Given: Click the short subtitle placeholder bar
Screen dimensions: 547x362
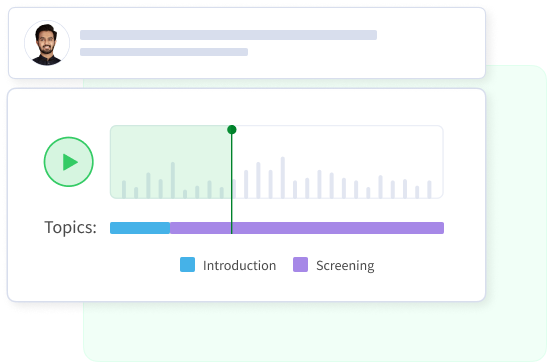Looking at the screenshot, I should coord(164,52).
